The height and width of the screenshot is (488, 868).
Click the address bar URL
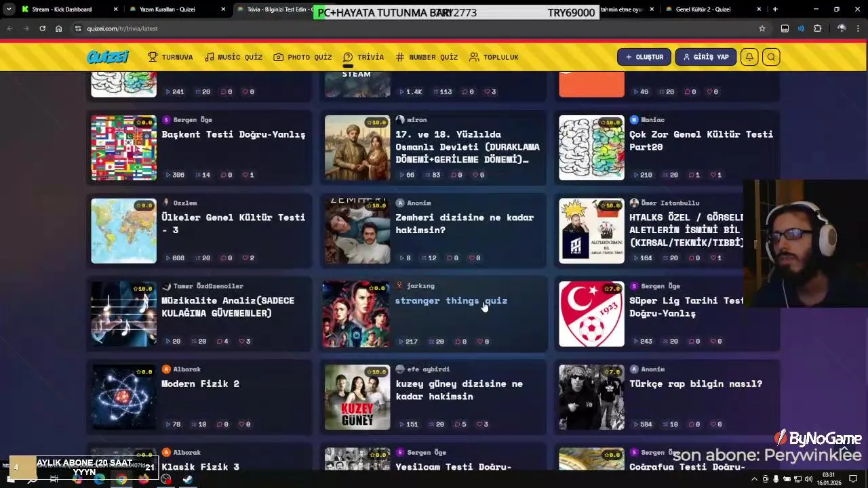[122, 28]
